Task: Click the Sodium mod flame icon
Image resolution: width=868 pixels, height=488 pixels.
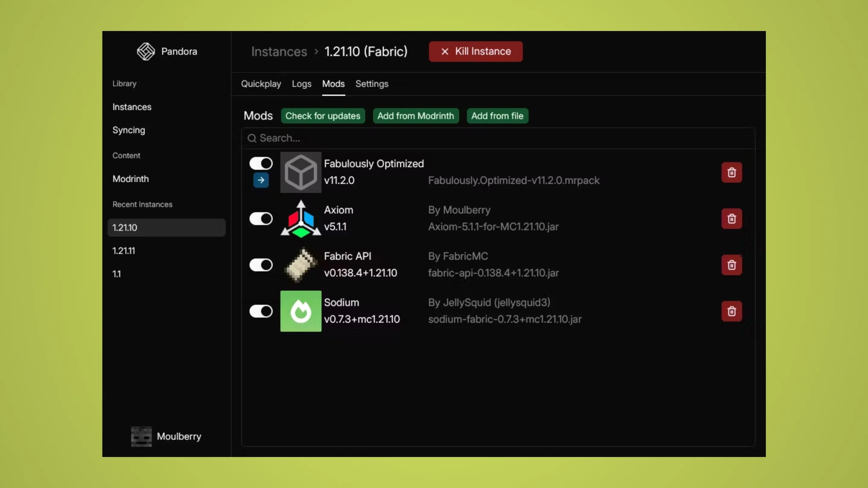Action: coord(300,311)
